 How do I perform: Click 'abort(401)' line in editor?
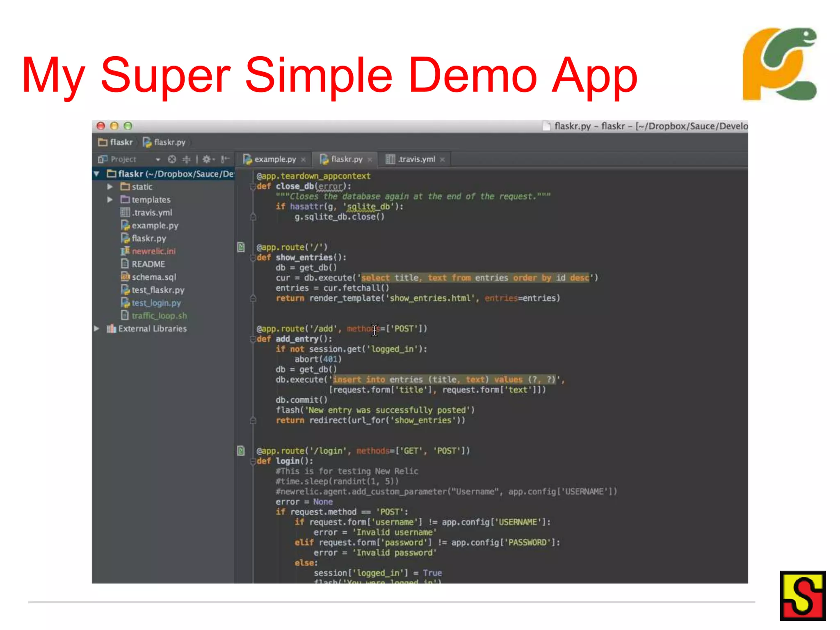pyautogui.click(x=318, y=359)
